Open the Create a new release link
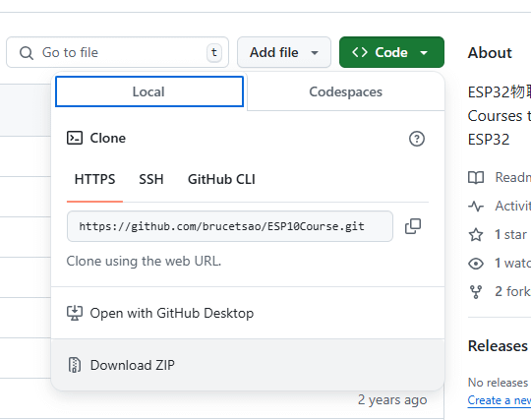Screen dimensions: 531x420 500,400
